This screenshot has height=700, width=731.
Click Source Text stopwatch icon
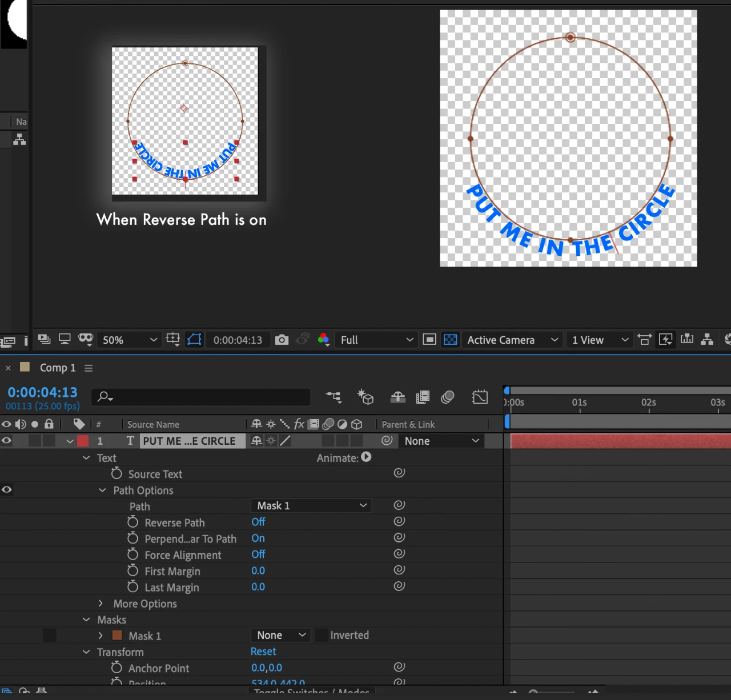tap(117, 473)
